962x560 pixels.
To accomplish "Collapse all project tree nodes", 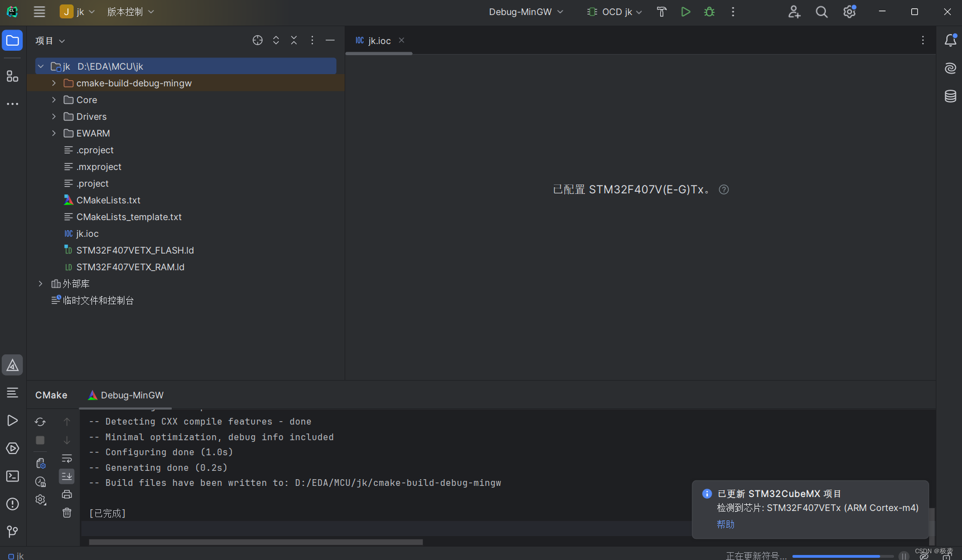I will [294, 40].
